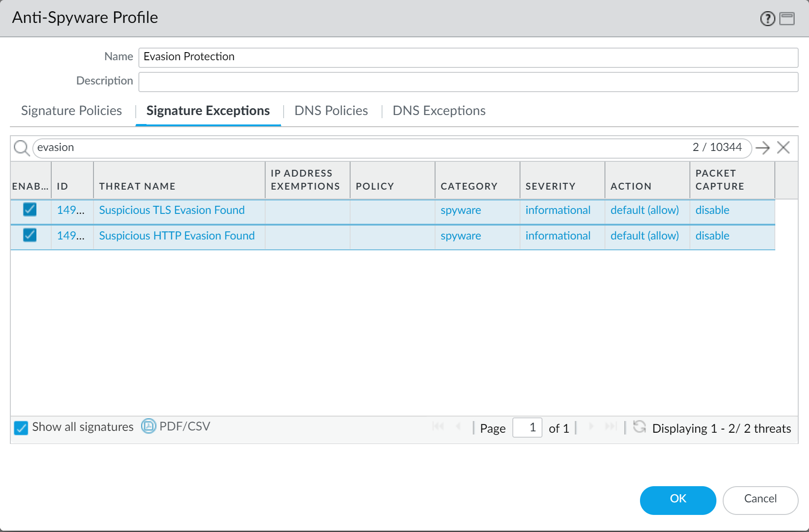This screenshot has width=809, height=532.
Task: Click the window maximize icon in header
Action: point(787,18)
